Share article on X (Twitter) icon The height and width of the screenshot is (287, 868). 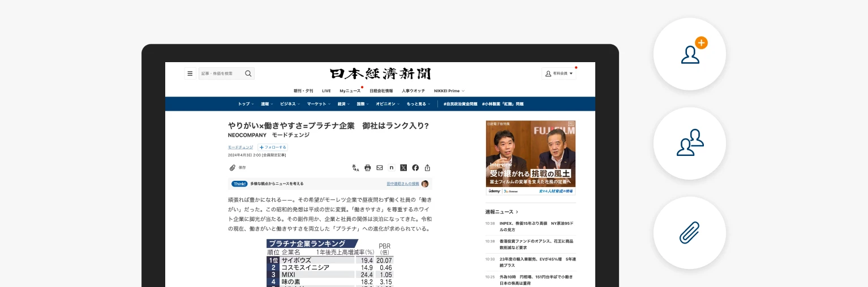[x=403, y=168]
